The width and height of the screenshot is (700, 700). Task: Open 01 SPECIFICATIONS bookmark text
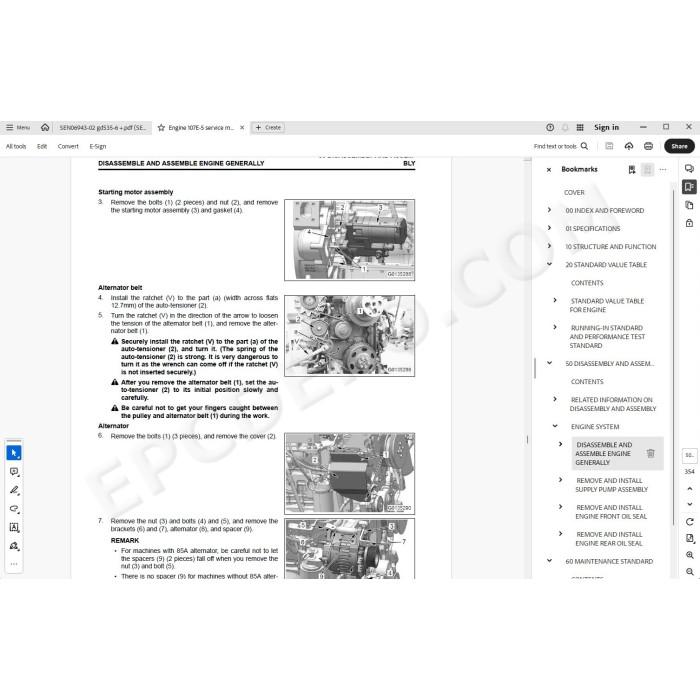(x=592, y=229)
